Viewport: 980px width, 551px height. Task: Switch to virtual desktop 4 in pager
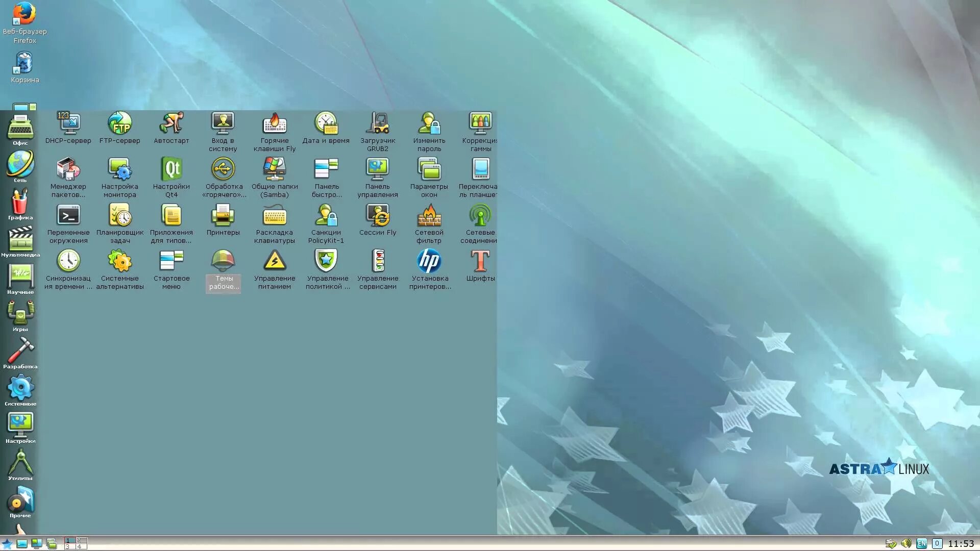(81, 546)
